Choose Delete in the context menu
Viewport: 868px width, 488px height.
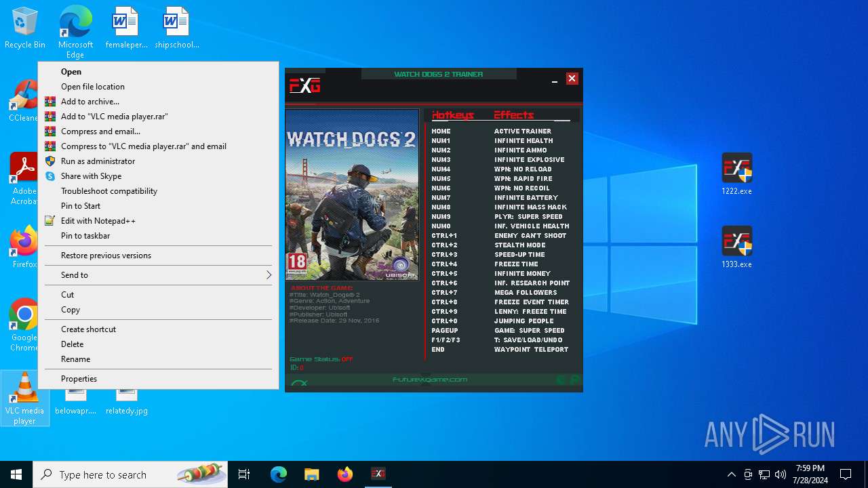[x=158, y=344]
